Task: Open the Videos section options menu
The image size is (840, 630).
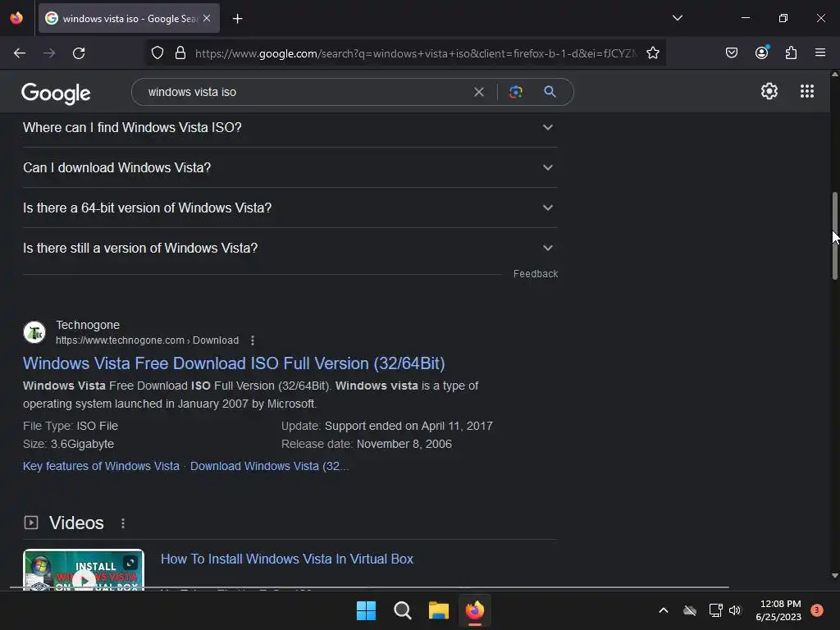Action: pyautogui.click(x=123, y=523)
